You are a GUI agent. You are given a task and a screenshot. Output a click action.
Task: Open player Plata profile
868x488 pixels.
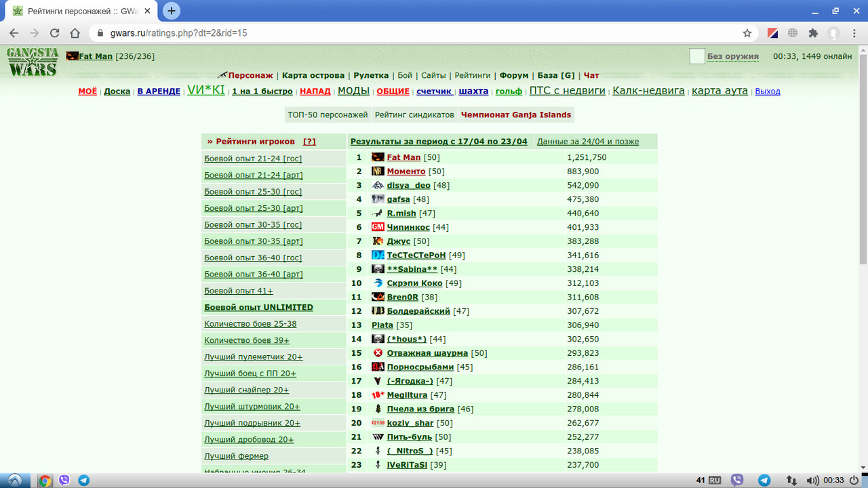382,325
